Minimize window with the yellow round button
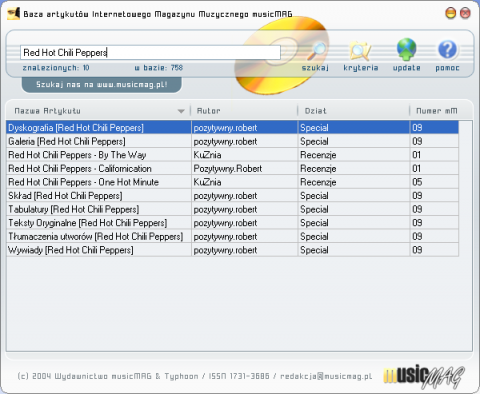480x394 pixels. pos(451,13)
